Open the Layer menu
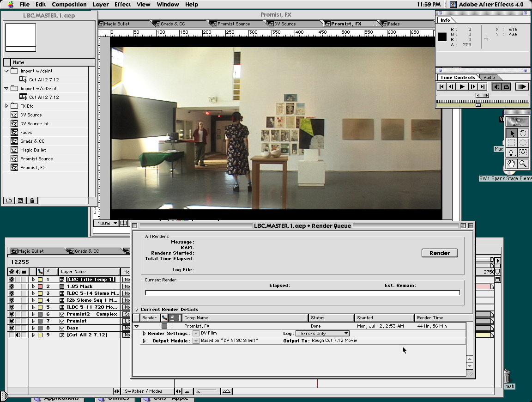The height and width of the screenshot is (402, 532). (x=100, y=5)
